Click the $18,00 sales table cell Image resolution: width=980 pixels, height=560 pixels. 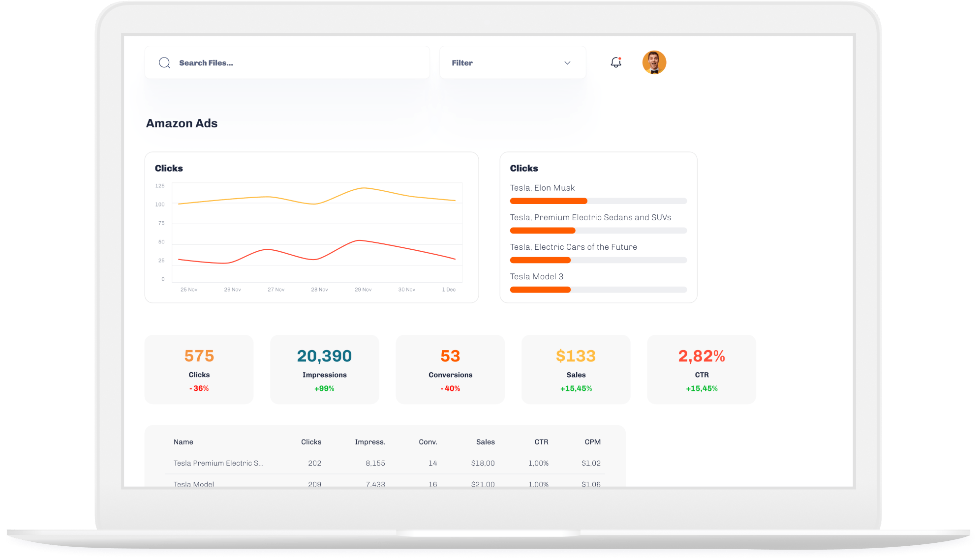click(483, 463)
